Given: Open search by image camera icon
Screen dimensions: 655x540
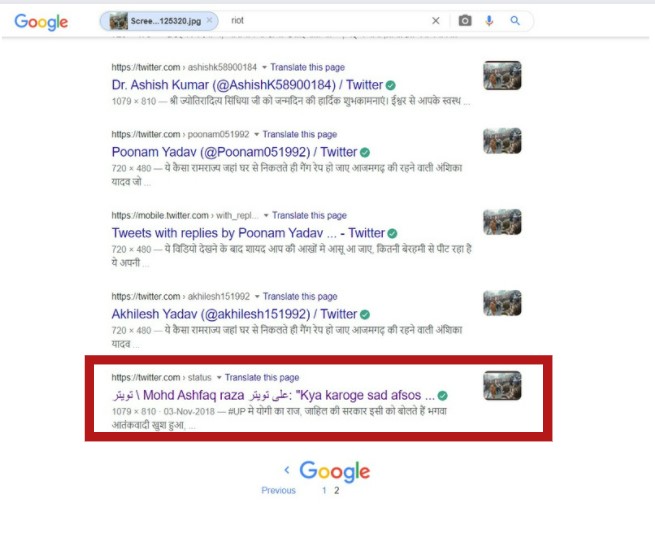Looking at the screenshot, I should click(x=465, y=21).
